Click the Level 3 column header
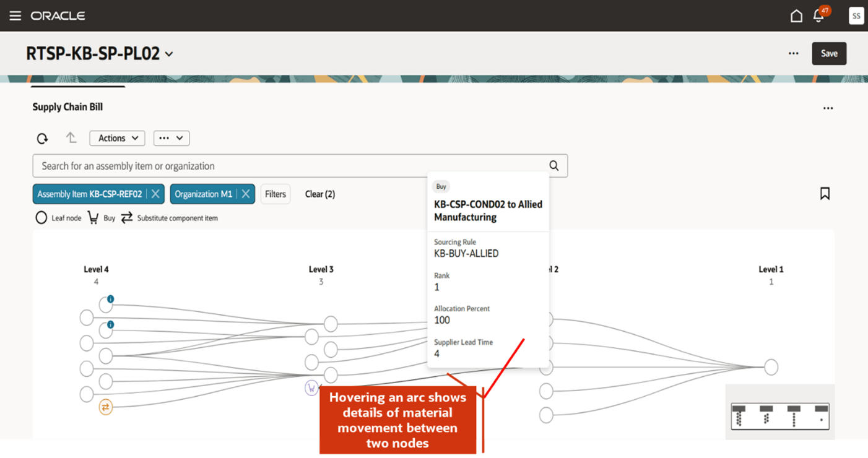 (321, 269)
